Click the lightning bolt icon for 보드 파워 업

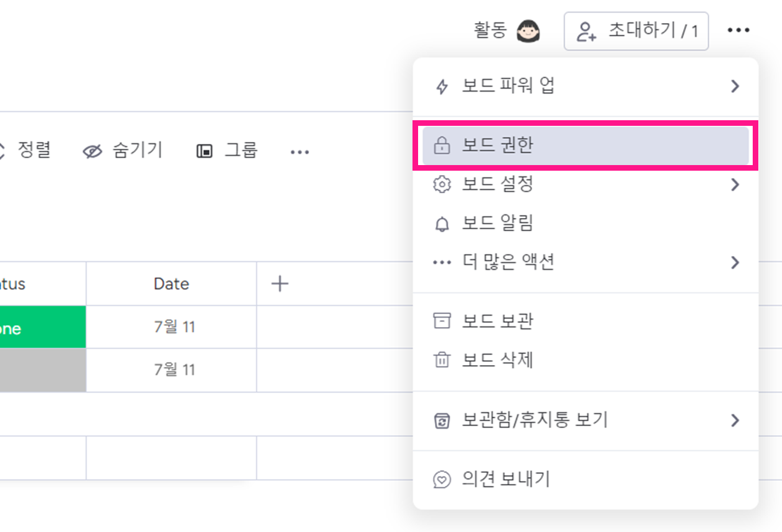pos(442,87)
